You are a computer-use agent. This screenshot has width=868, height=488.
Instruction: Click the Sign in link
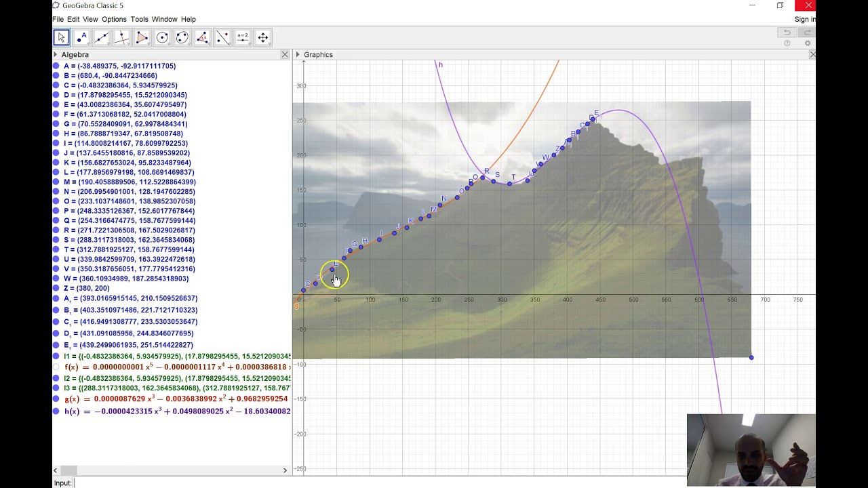coord(805,19)
